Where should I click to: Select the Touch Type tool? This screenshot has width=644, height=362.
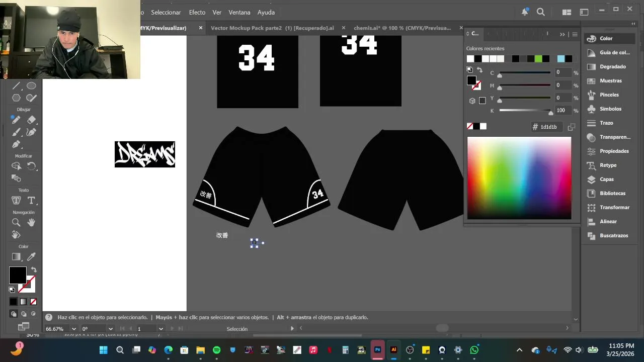pyautogui.click(x=16, y=201)
